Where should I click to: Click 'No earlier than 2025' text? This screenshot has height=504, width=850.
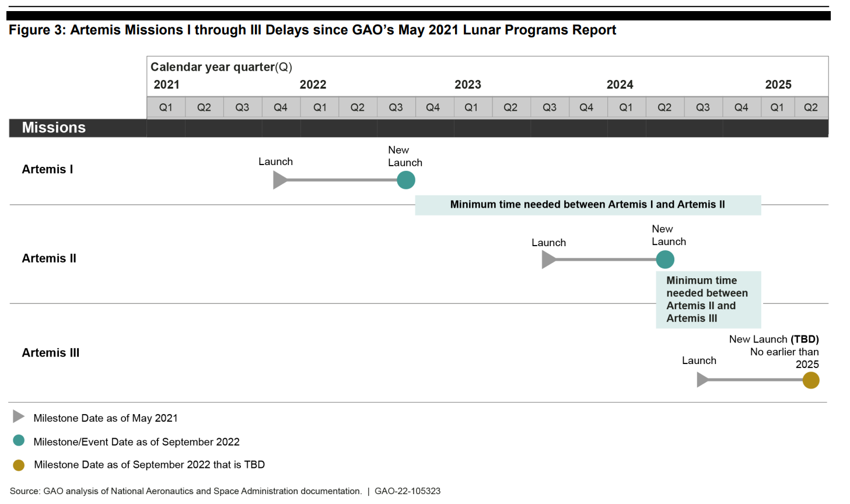[785, 358]
